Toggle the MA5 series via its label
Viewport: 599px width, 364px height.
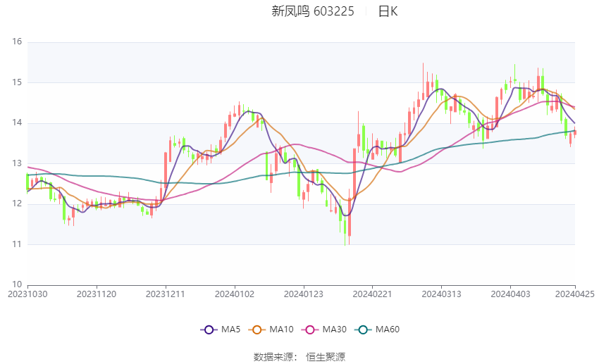[231, 330]
